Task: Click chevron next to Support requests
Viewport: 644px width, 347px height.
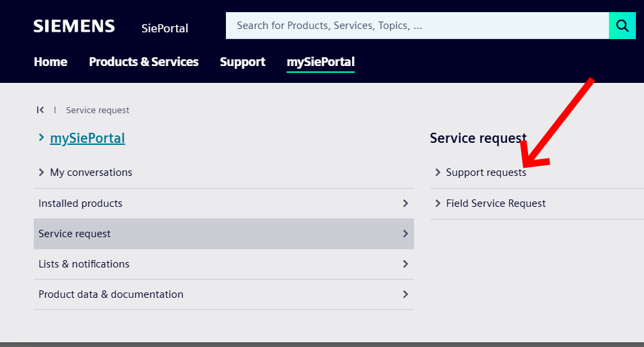Action: (x=438, y=172)
